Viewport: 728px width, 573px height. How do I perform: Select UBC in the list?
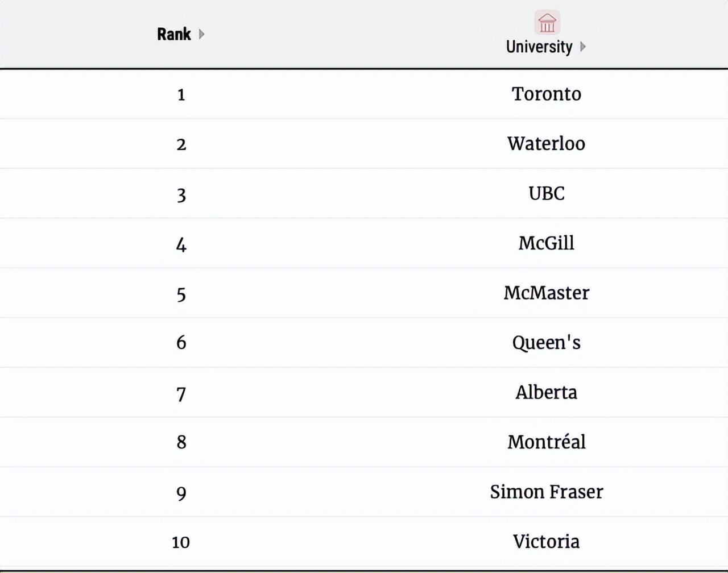point(547,193)
